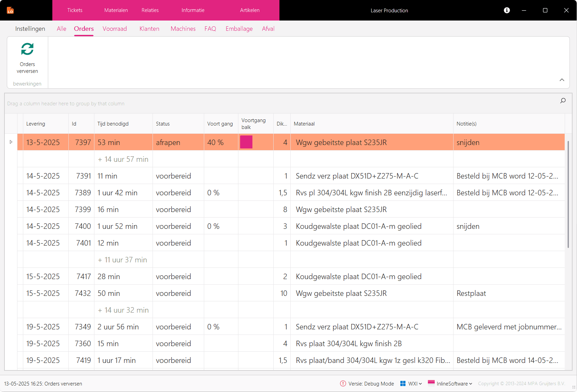The height and width of the screenshot is (392, 577).
Task: Click the 'Versie: Debug Mode' status text
Action: coord(371,383)
